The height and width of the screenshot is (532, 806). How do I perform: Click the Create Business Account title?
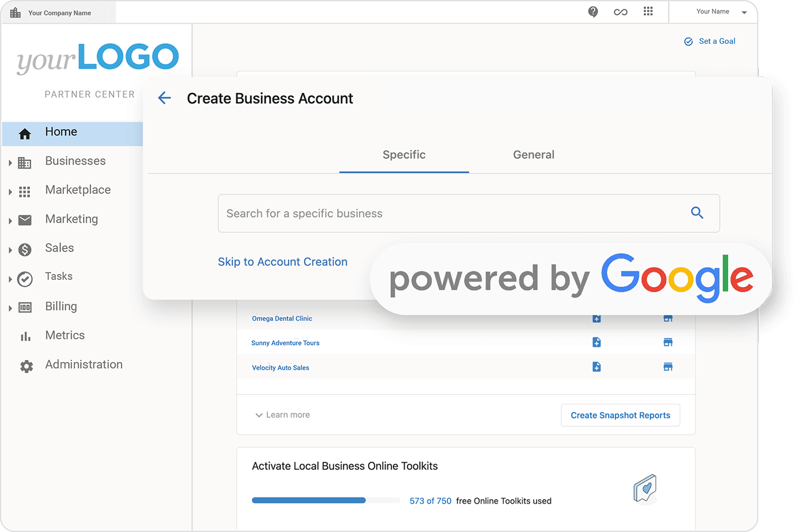[270, 98]
